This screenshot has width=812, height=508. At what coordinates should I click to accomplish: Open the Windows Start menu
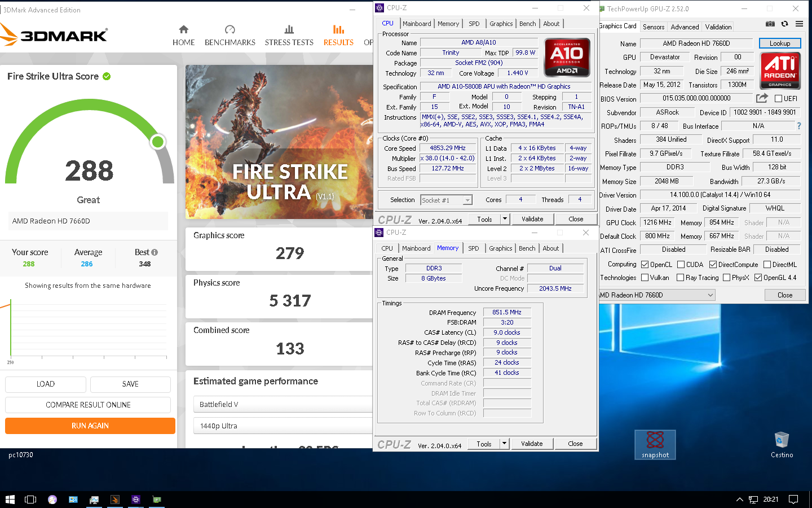pos(10,499)
